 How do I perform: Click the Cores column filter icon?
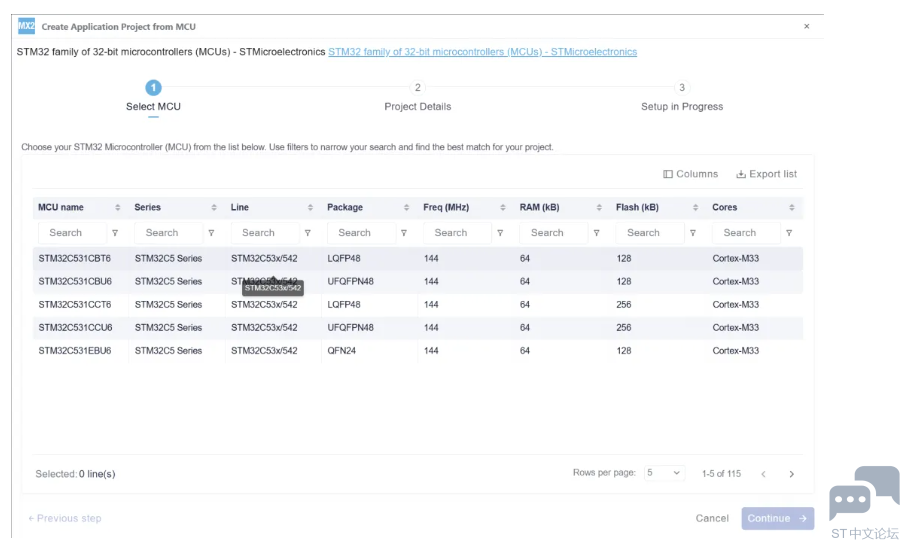pos(789,233)
